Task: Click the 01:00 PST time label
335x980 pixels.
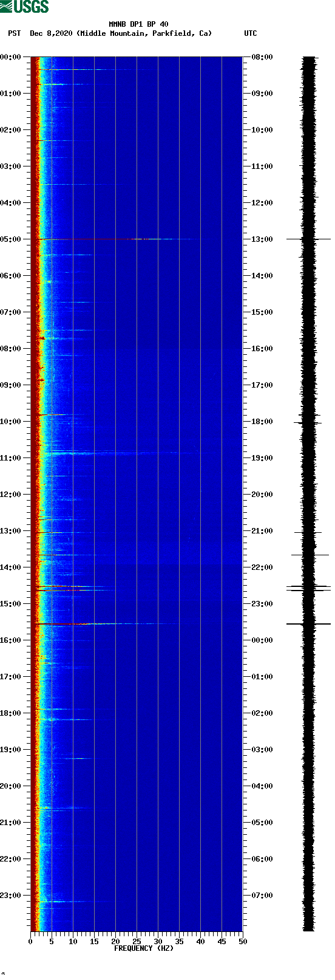Action: point(10,94)
